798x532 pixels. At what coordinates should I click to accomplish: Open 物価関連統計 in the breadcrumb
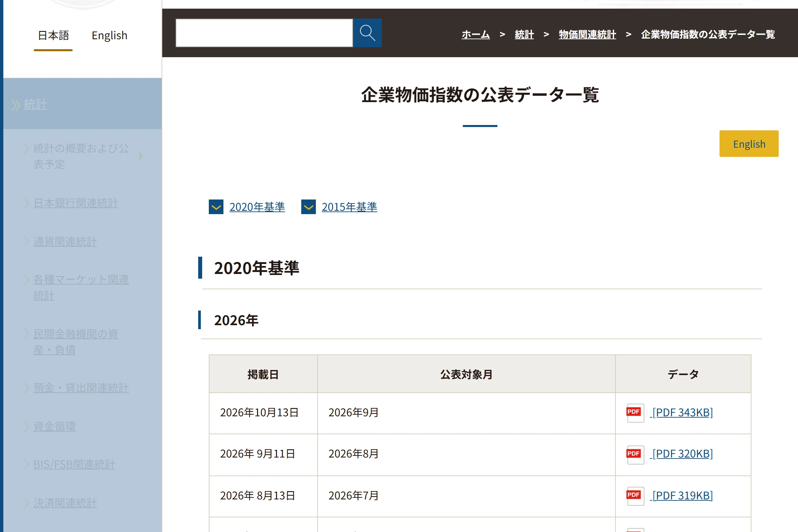tap(587, 34)
